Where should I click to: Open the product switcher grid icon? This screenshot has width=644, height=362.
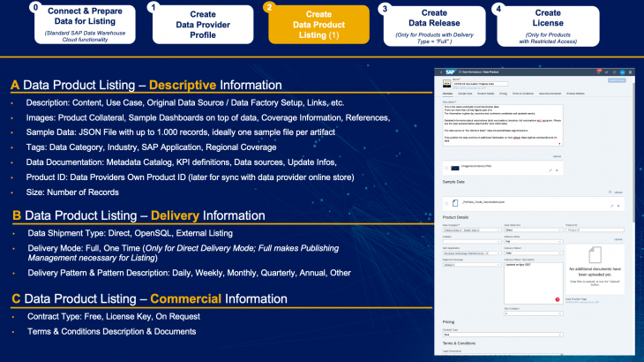(630, 72)
